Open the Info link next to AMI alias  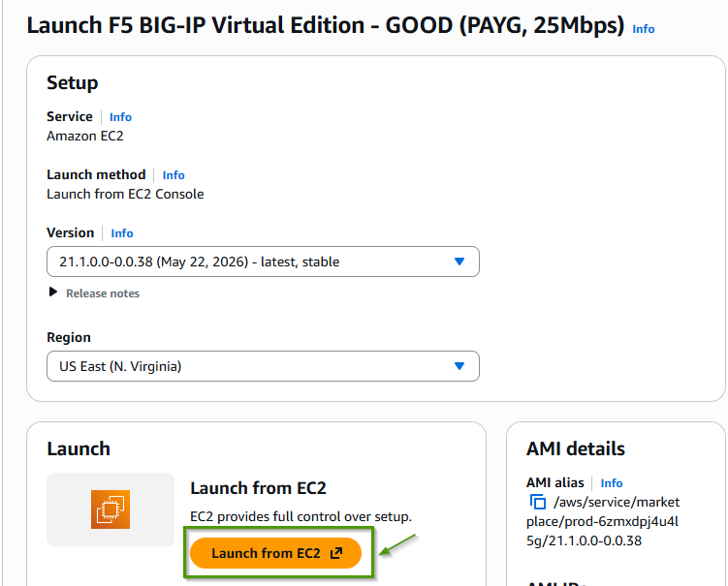point(611,483)
